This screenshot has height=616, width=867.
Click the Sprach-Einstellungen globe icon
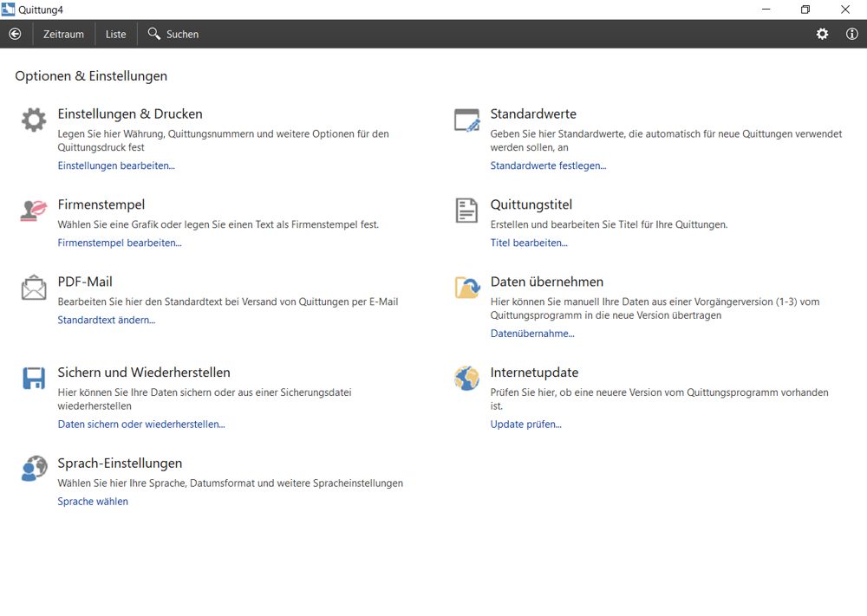[x=34, y=469]
